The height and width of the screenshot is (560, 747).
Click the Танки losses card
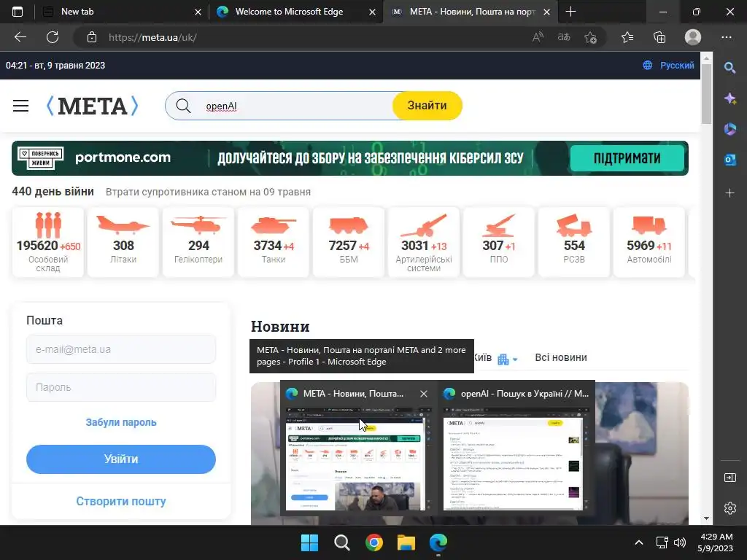pyautogui.click(x=274, y=242)
